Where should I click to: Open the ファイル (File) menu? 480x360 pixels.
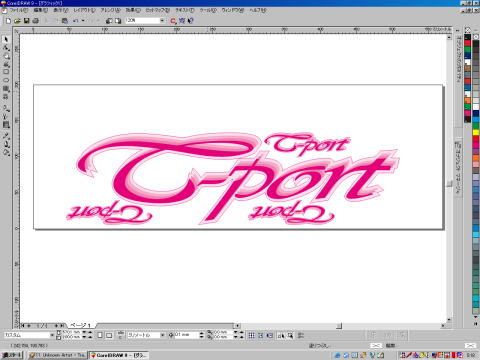point(18,10)
